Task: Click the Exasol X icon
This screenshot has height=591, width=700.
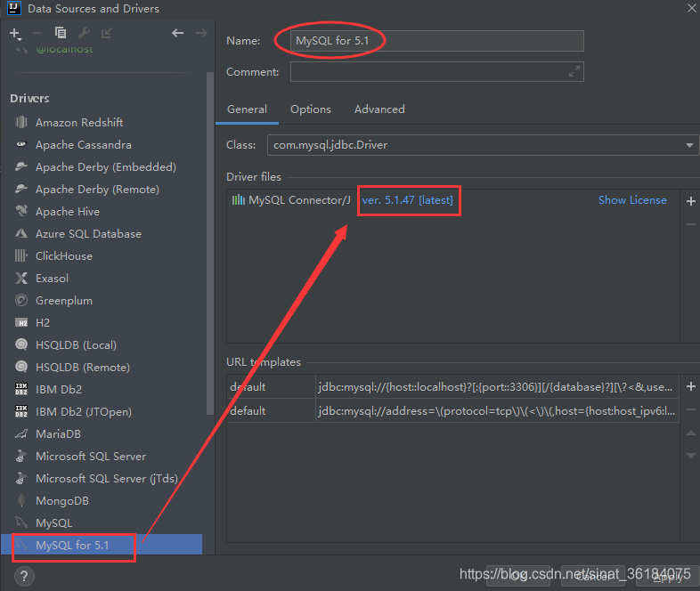Action: pos(21,278)
